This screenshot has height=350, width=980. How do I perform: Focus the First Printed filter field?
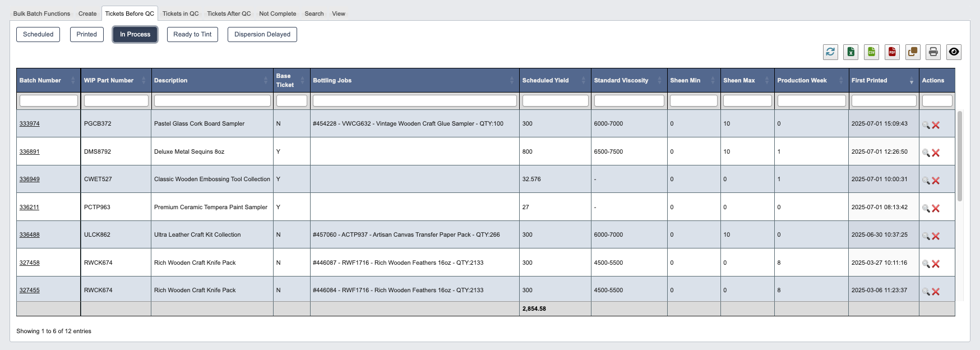coord(884,100)
